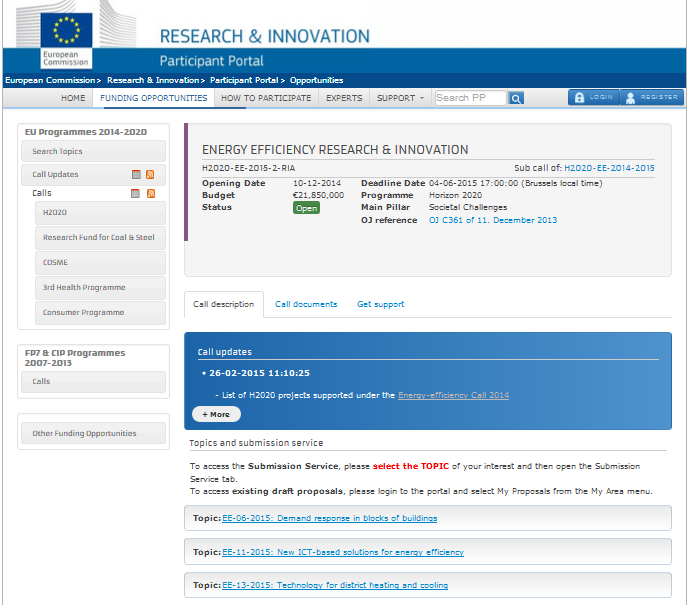The height and width of the screenshot is (605, 690).
Task: Click Opportunities breadcrumb
Action: pyautogui.click(x=316, y=80)
